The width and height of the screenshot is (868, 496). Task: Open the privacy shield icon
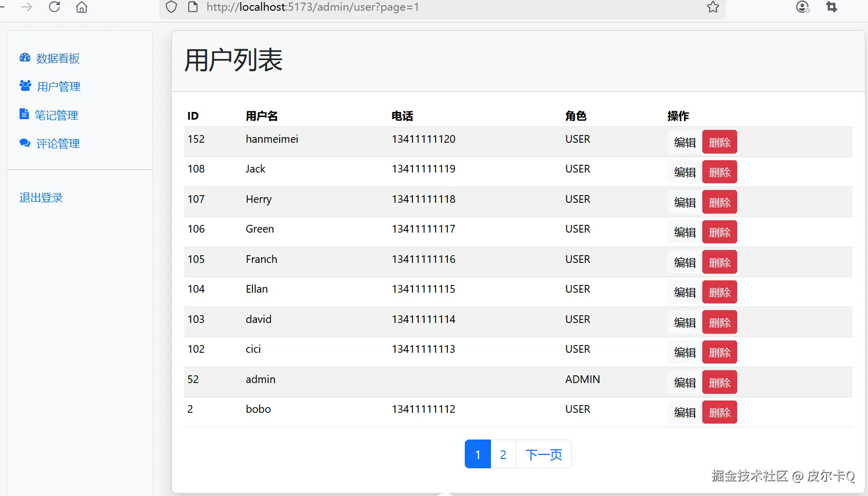click(171, 7)
